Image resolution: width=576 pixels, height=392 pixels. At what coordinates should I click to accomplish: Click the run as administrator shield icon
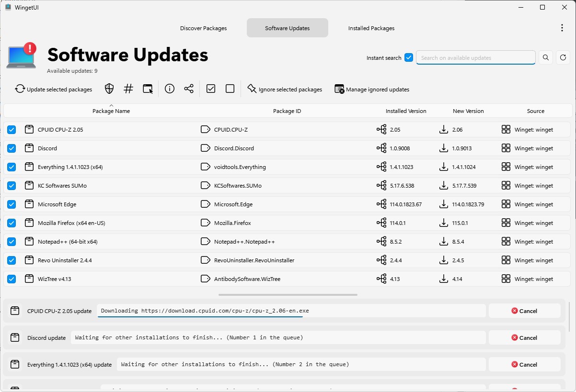pyautogui.click(x=109, y=89)
